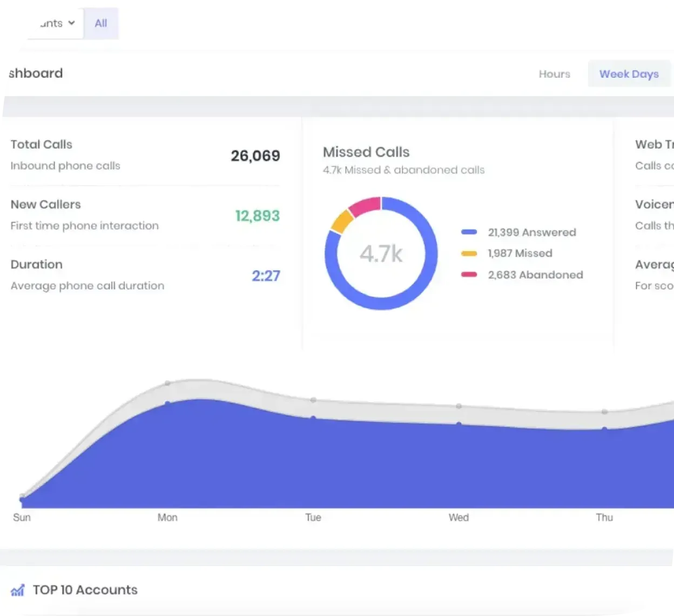Click the 2,683 Abandoned legend label
Viewport: 674px width, 616px height.
(x=535, y=274)
